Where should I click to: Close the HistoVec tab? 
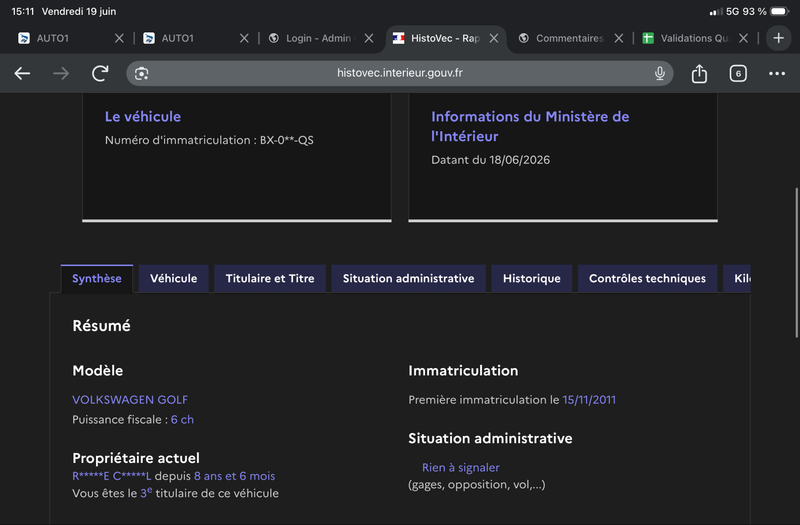tap(493, 38)
